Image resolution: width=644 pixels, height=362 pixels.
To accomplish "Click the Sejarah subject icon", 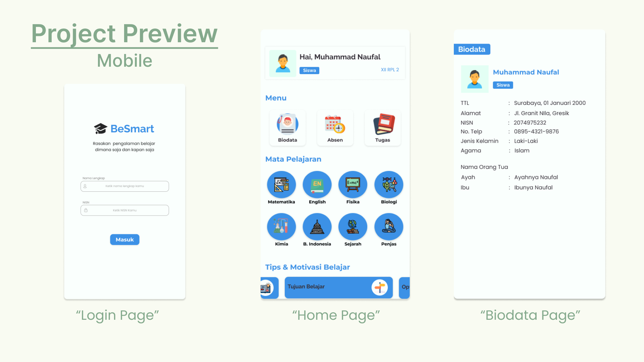I will [353, 227].
